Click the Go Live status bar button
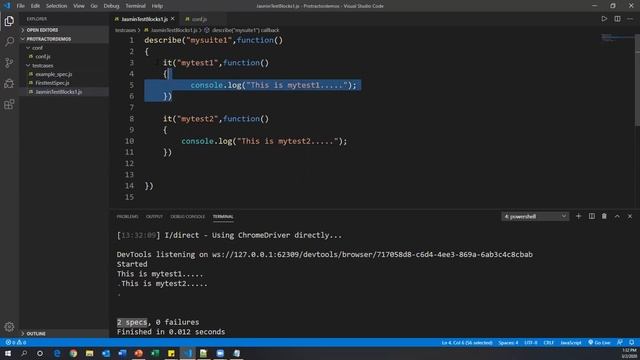Image resolution: width=640 pixels, height=360 pixels. (599, 342)
